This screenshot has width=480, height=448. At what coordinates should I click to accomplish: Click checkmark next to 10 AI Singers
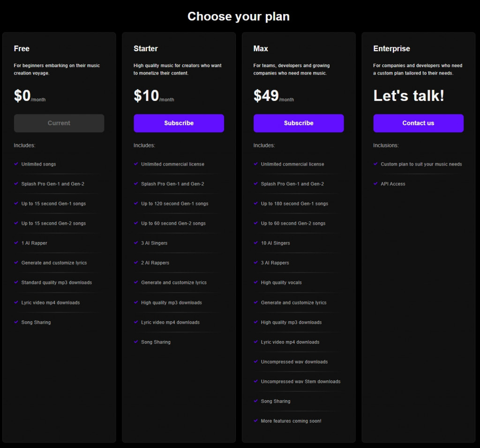coord(256,243)
